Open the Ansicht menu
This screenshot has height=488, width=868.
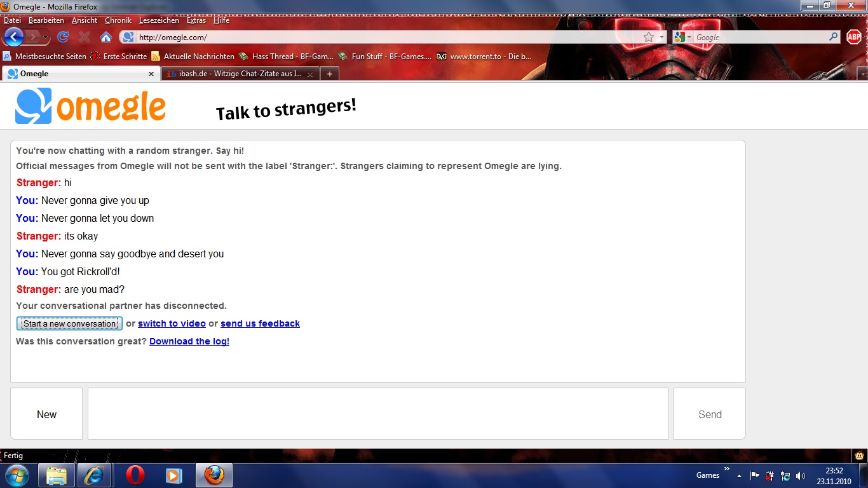(x=85, y=20)
